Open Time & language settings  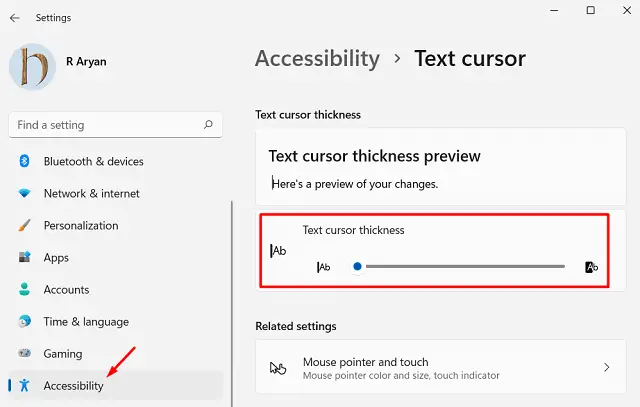[x=86, y=322]
